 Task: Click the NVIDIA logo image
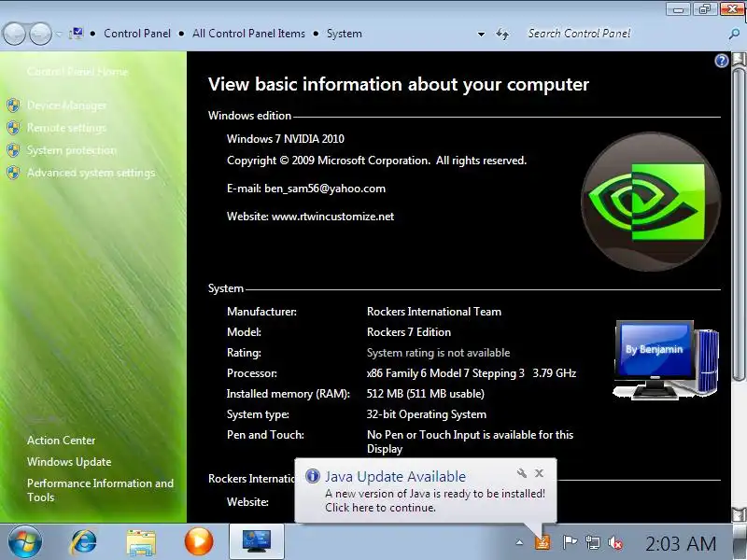click(650, 202)
